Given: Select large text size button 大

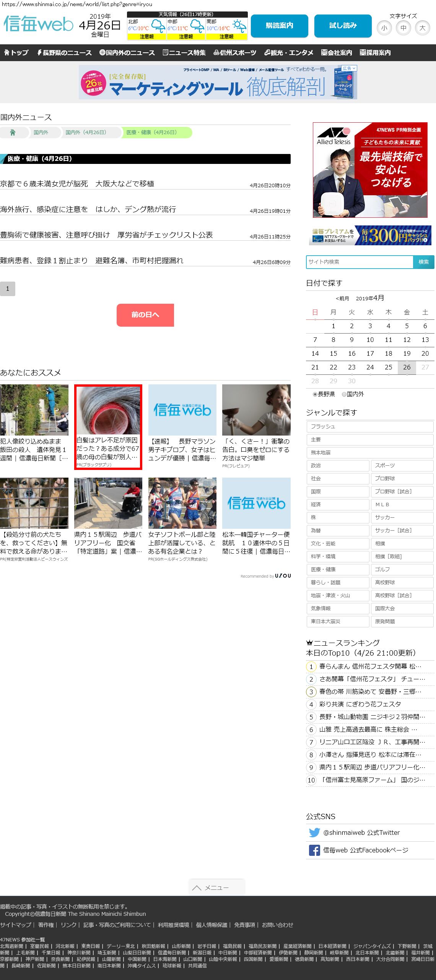Looking at the screenshot, I should pos(422,28).
